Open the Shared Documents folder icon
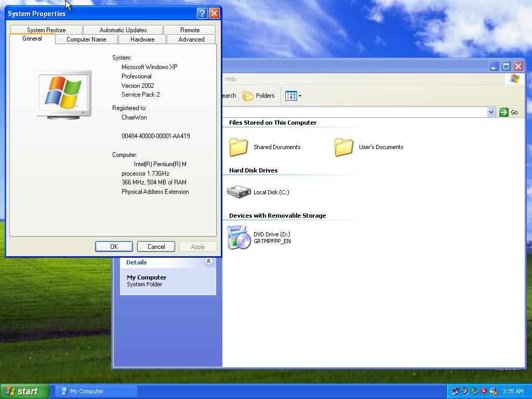The height and width of the screenshot is (399, 532). 238,147
